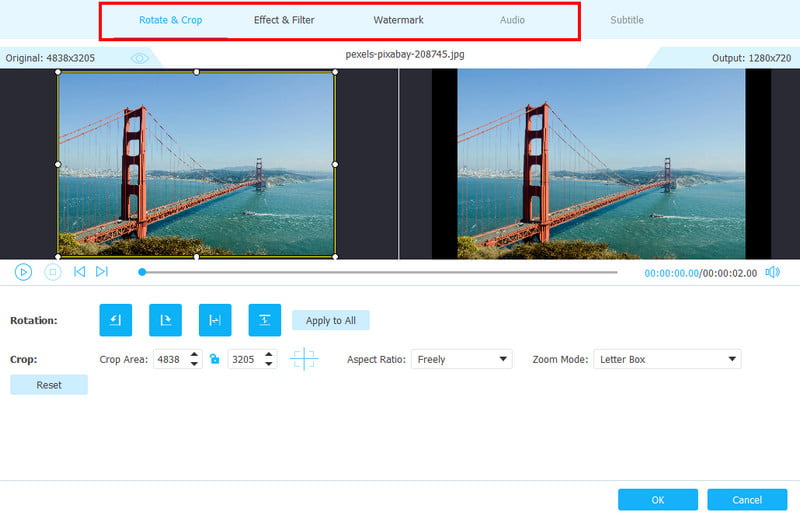
Task: Open the Aspect Ratio dropdown
Action: 461,359
